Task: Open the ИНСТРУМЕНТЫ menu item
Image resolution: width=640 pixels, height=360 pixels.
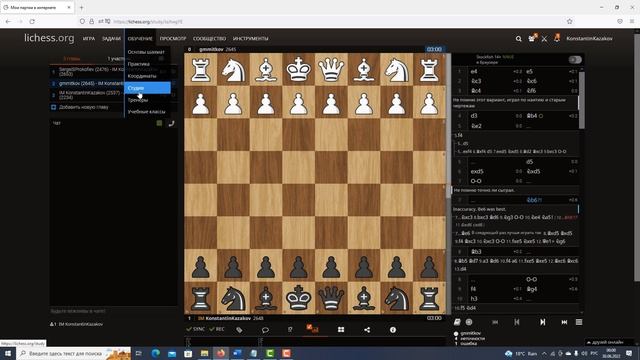Action: point(251,39)
